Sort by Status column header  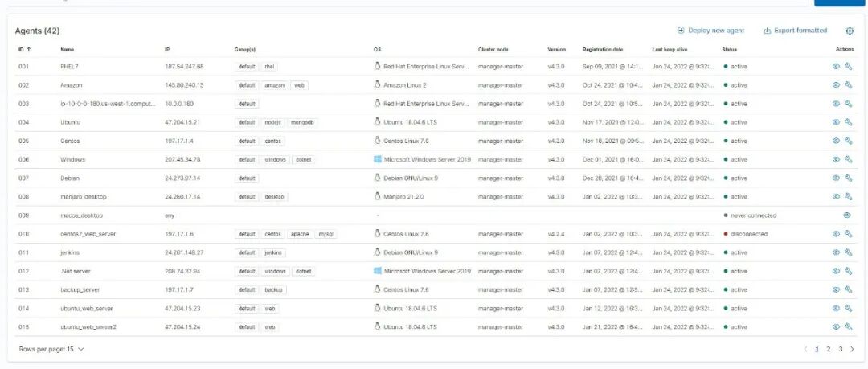click(x=729, y=49)
